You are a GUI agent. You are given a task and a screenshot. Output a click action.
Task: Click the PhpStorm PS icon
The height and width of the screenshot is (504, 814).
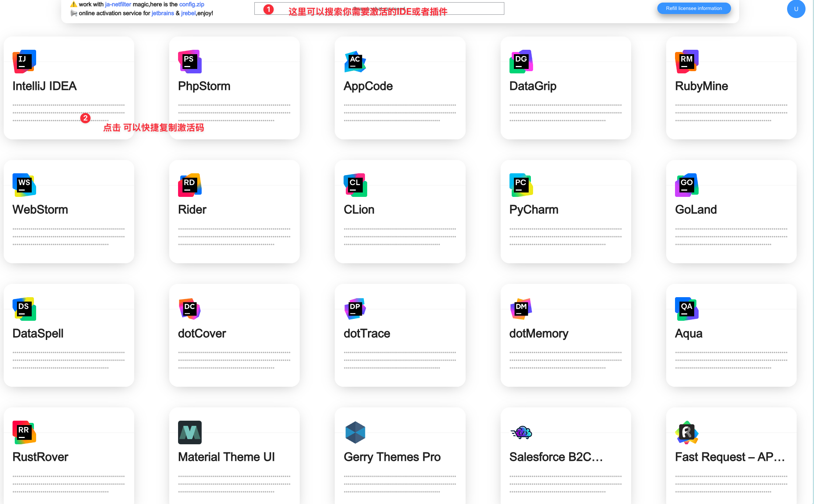point(189,62)
